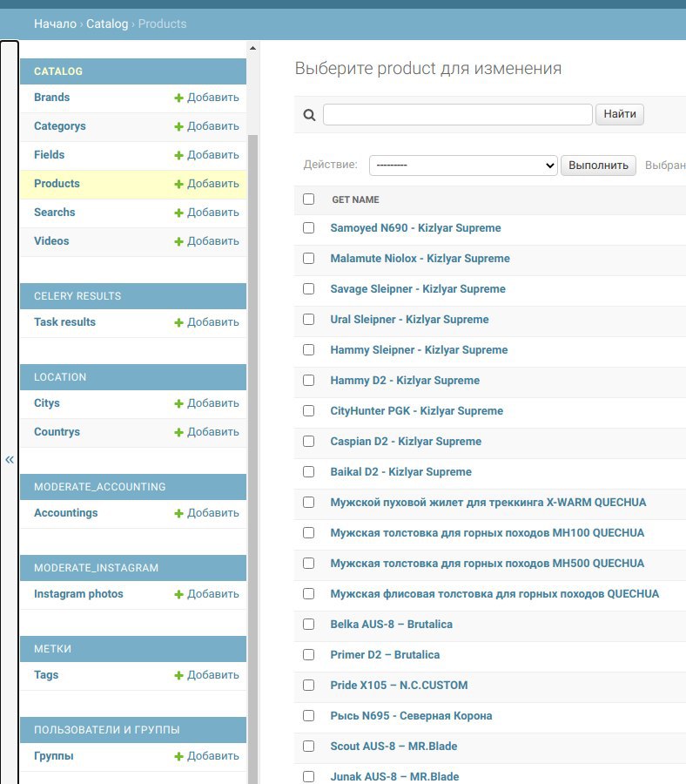Click the plus icon in Tags row
This screenshot has width=686, height=784.
178,675
